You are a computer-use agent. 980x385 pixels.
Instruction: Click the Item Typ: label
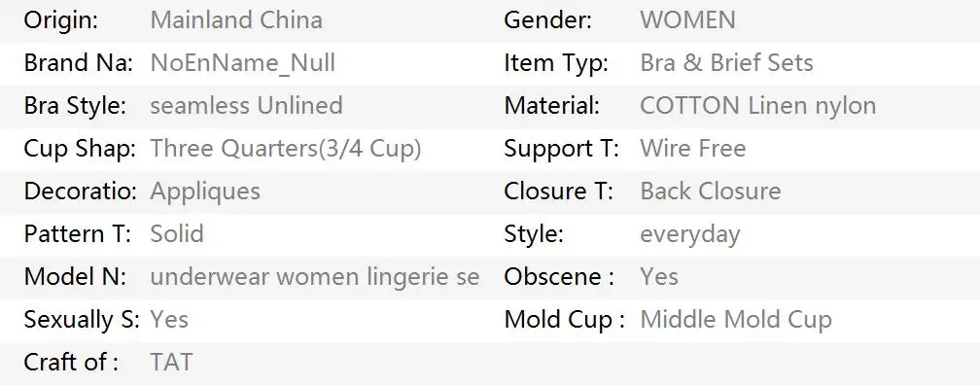click(x=556, y=63)
